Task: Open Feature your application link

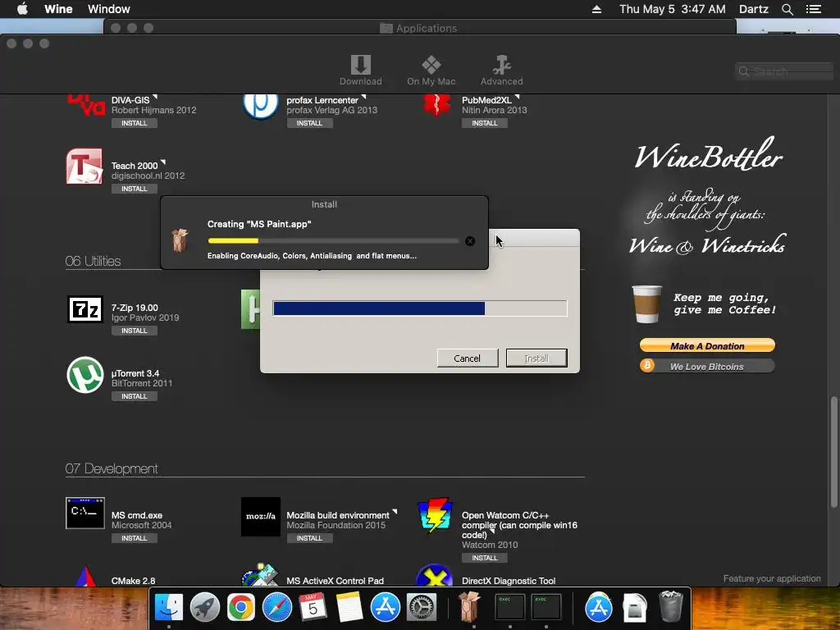Action: pos(771,578)
